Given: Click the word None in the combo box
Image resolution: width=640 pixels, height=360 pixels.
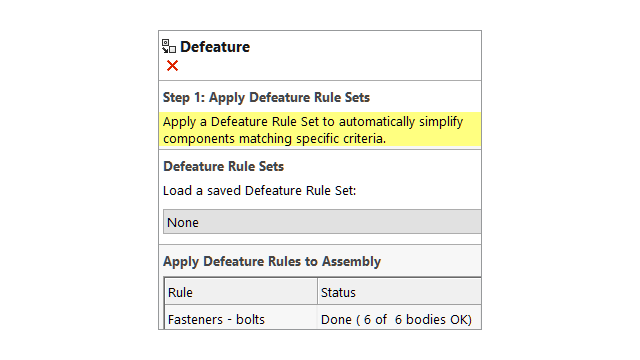Looking at the screenshot, I should [183, 222].
